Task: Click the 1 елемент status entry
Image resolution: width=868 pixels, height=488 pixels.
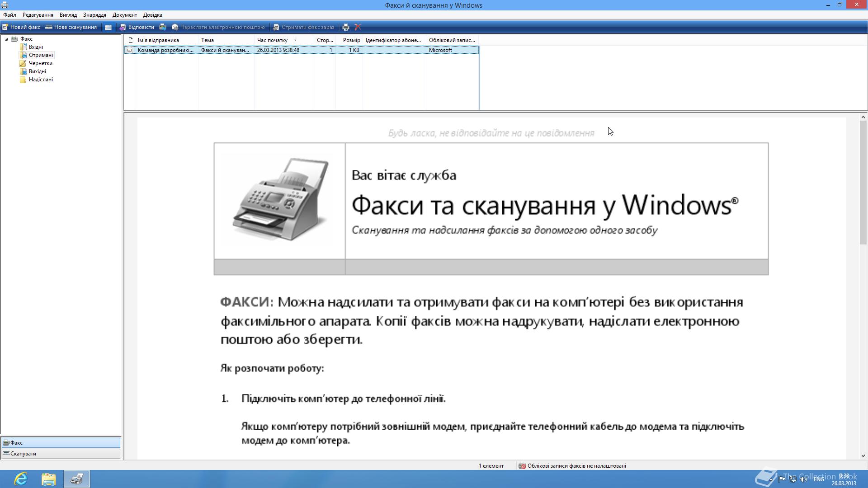Action: click(x=491, y=466)
